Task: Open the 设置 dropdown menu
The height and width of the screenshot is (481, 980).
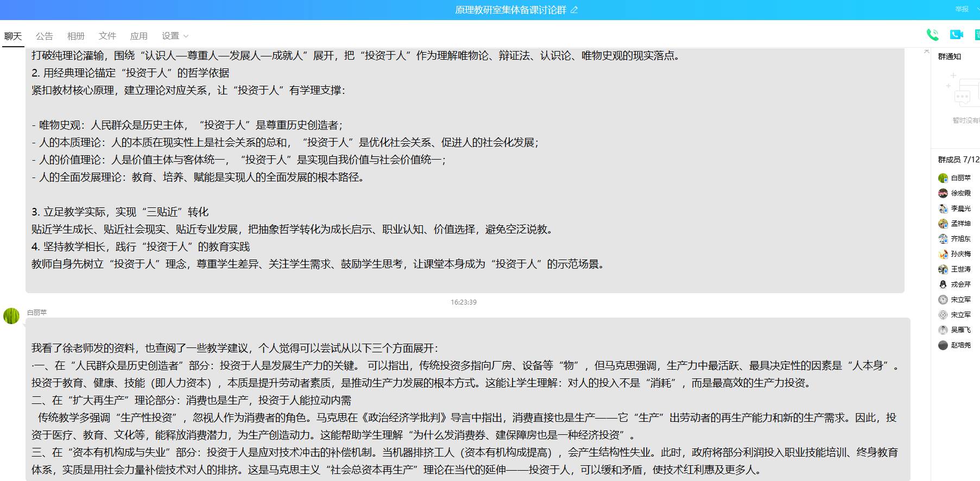Action: pos(175,36)
